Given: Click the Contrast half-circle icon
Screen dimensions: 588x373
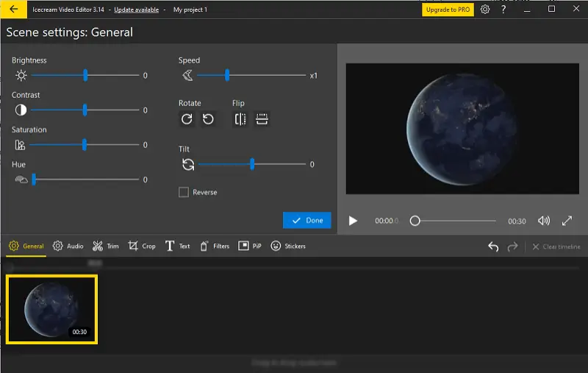Looking at the screenshot, I should [x=21, y=110].
